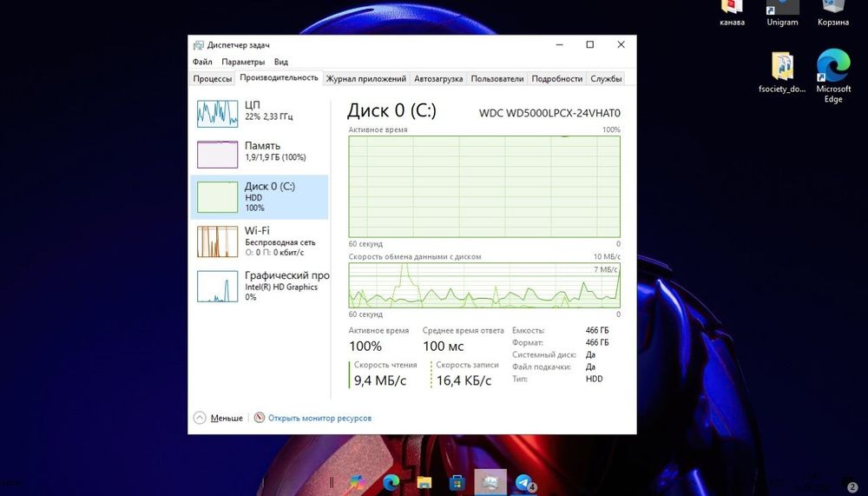Open Telegram from the taskbar
This screenshot has width=868, height=496.
point(523,482)
